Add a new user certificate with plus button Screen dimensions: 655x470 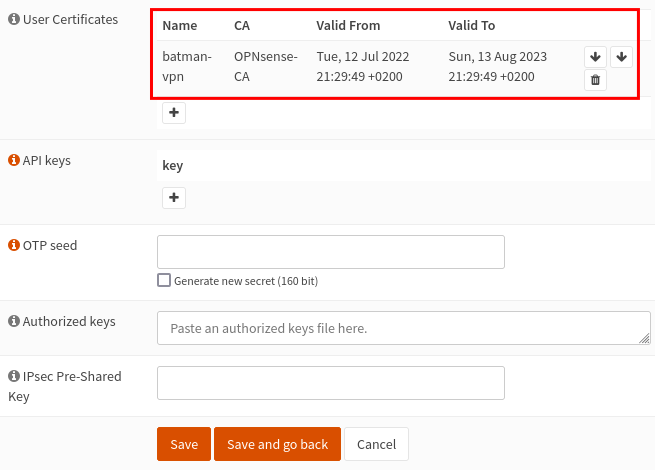coord(174,112)
